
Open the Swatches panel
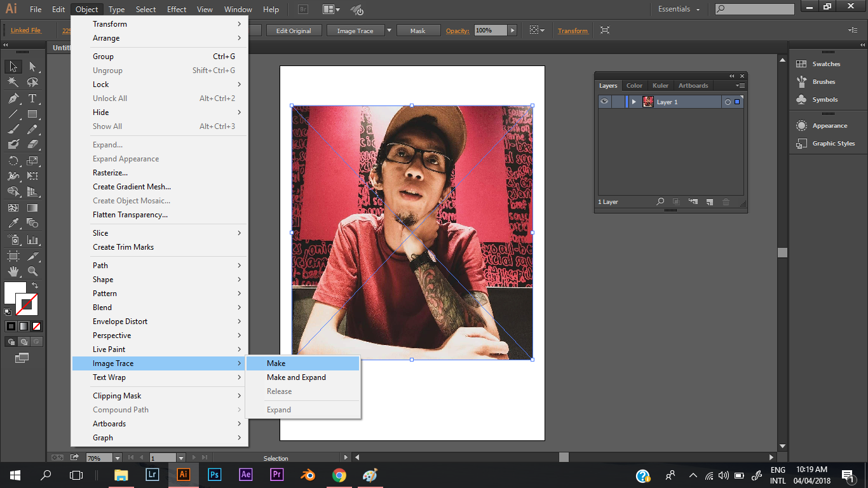tap(826, 64)
